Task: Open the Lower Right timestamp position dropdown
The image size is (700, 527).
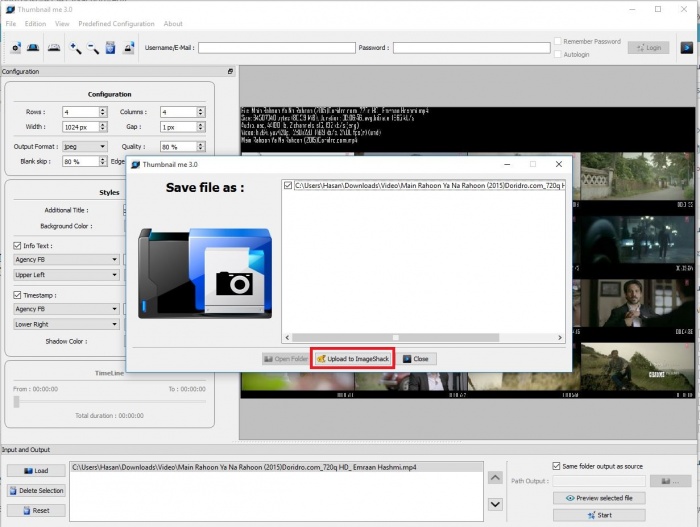Action: click(66, 324)
